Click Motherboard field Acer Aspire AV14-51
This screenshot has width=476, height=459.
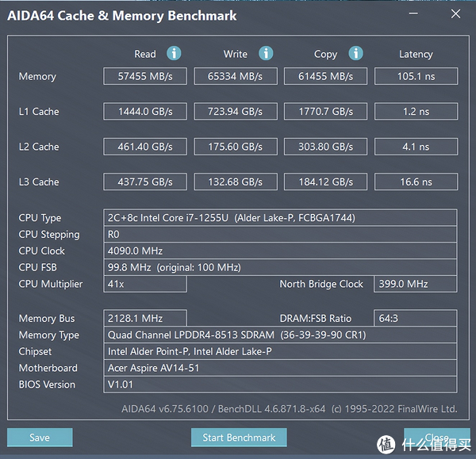click(x=280, y=368)
